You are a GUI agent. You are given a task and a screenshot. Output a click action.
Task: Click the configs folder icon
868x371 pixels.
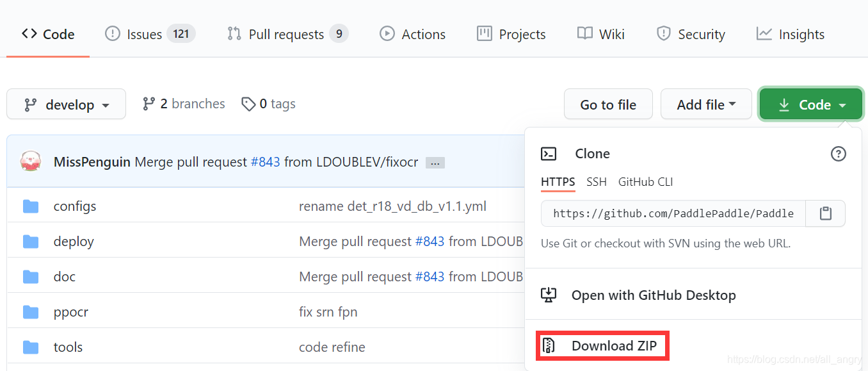[31, 206]
